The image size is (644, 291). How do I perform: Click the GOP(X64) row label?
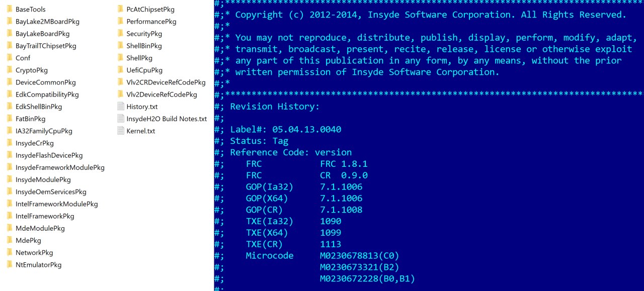point(267,199)
